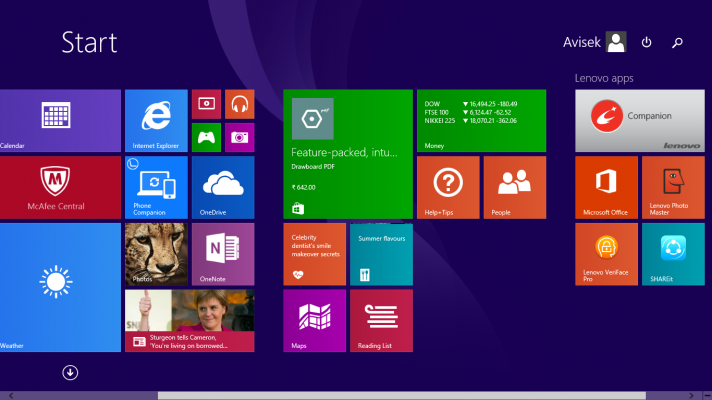
Task: Open Summer flavours Food tile
Action: tap(381, 254)
